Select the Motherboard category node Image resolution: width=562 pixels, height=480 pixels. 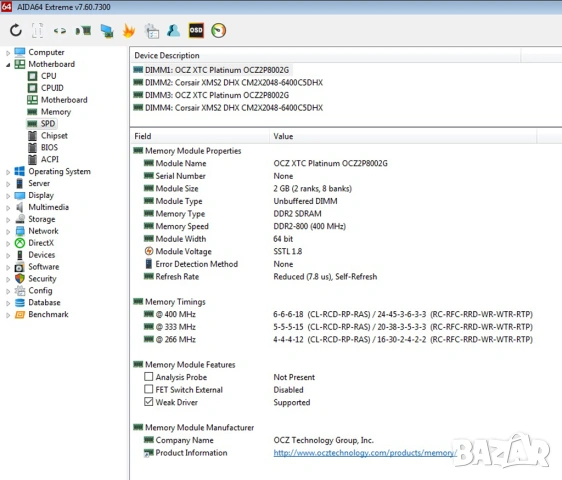pyautogui.click(x=52, y=64)
